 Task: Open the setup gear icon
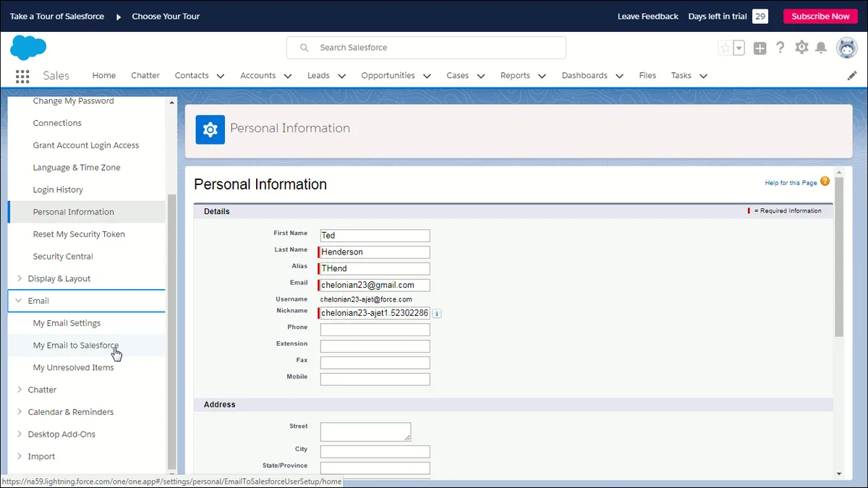[x=801, y=48]
